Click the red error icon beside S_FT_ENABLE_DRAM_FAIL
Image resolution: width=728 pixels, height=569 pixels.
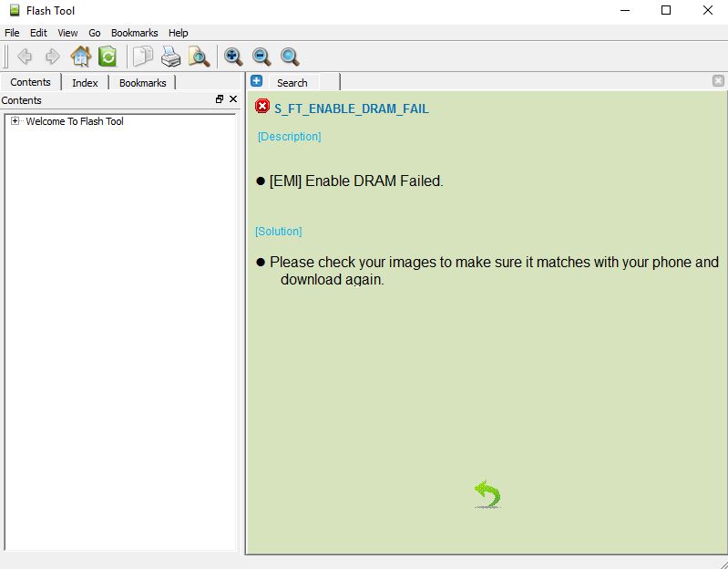pyautogui.click(x=262, y=107)
